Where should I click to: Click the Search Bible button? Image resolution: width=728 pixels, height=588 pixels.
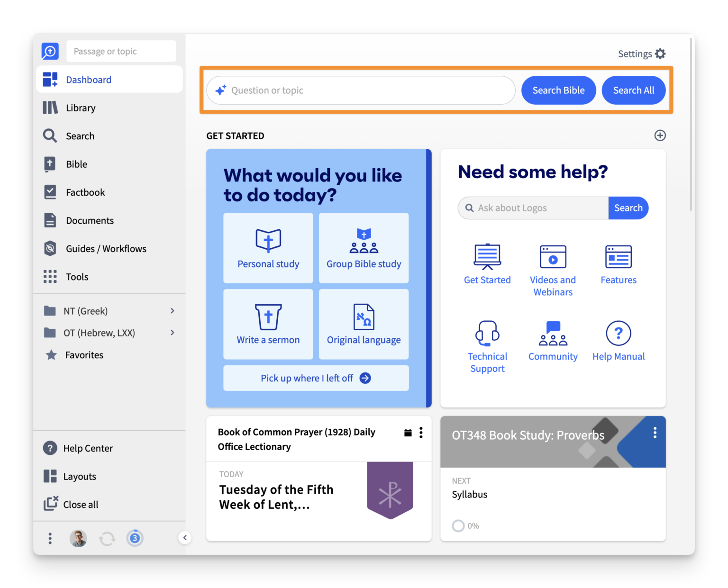(558, 90)
